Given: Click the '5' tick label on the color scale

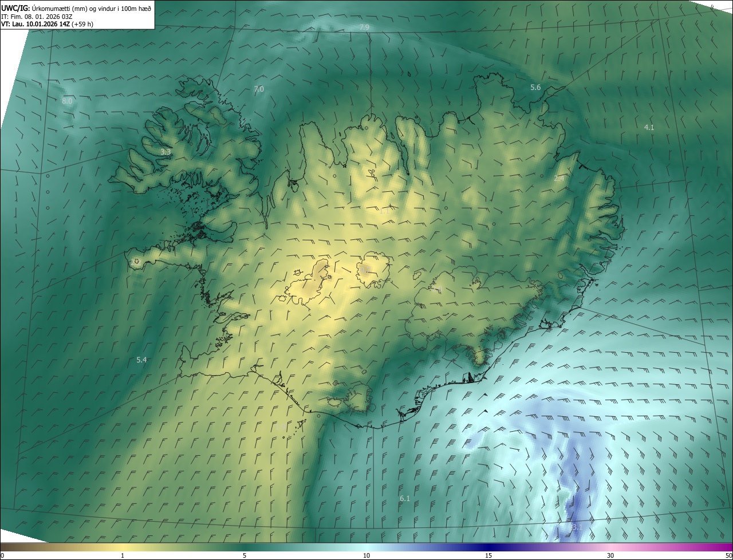Looking at the screenshot, I should (x=245, y=555).
